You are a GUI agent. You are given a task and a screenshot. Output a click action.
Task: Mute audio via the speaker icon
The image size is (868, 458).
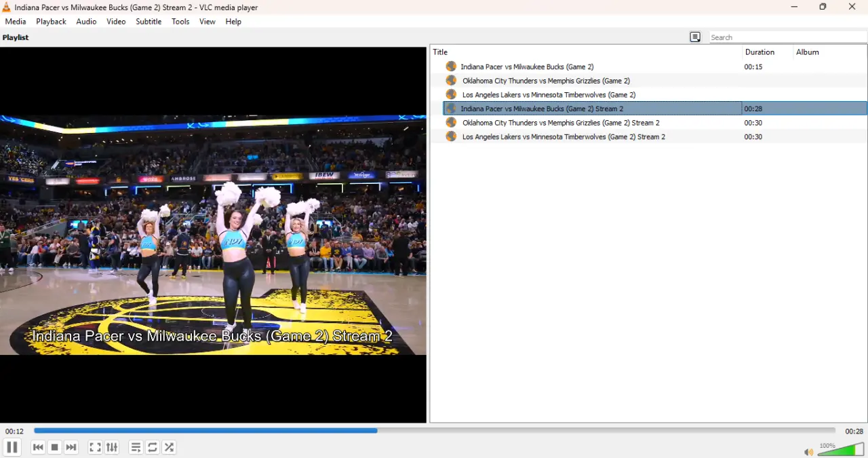808,452
